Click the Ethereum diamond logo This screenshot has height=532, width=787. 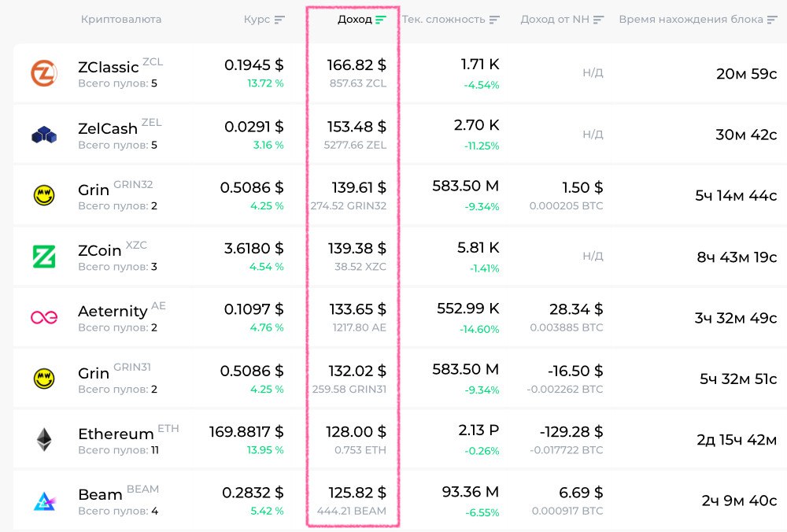coord(44,439)
